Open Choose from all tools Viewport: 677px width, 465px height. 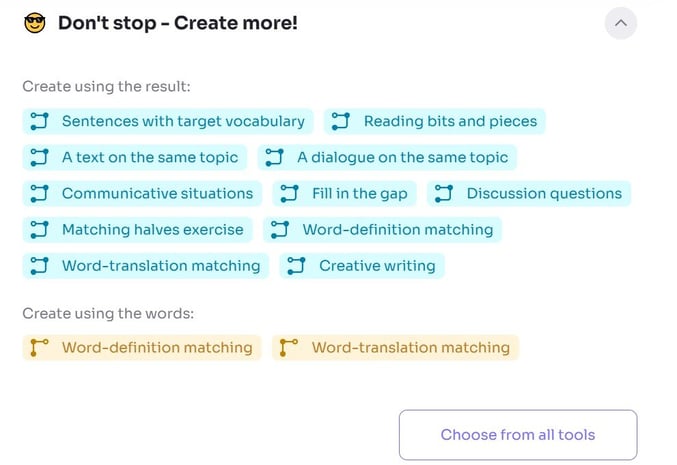(518, 435)
